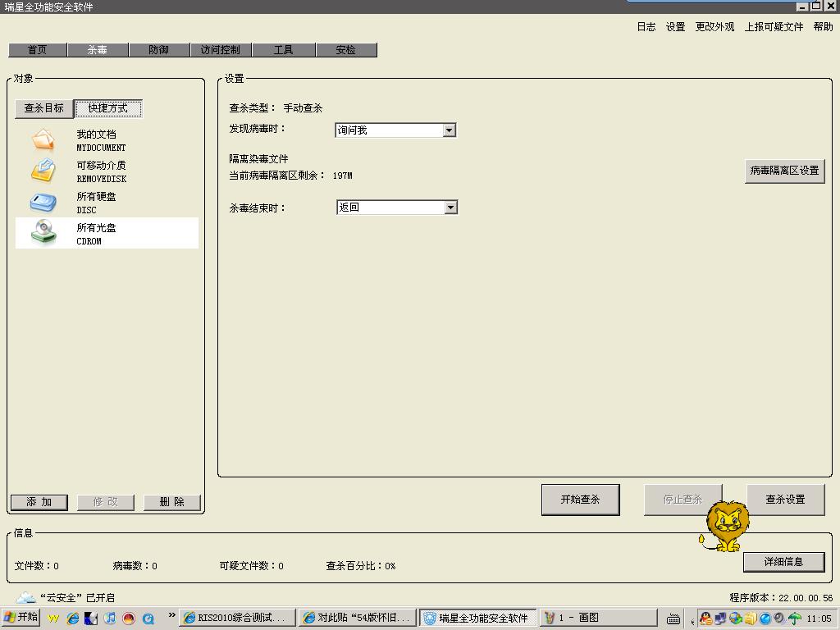Viewport: 840px width, 630px height.
Task: Open the green umbrella Rising tray icon
Action: [794, 619]
